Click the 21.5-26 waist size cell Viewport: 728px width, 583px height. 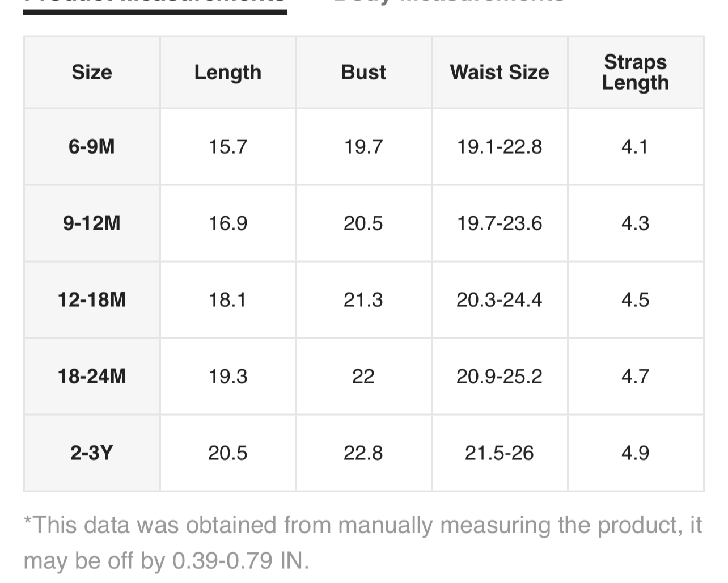pyautogui.click(x=500, y=453)
